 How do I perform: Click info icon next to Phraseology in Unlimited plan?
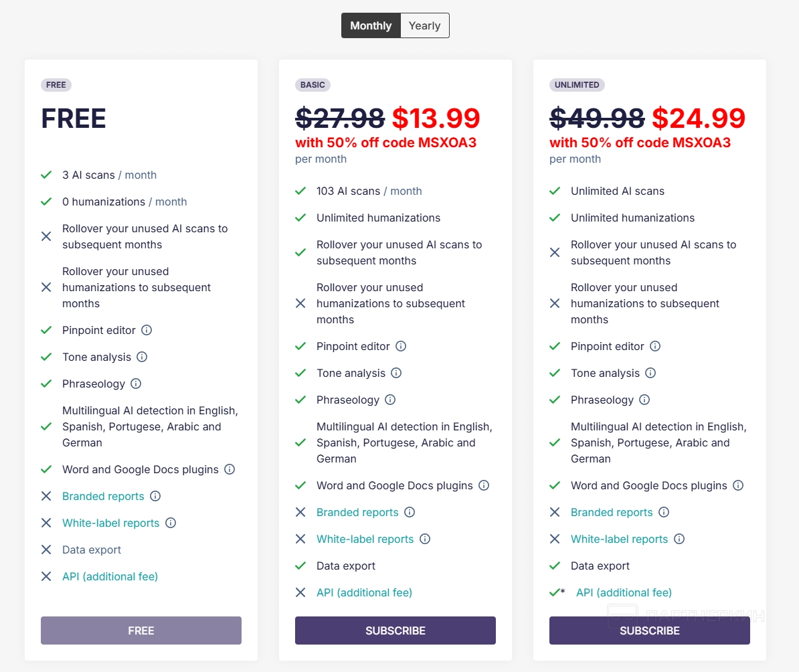644,400
